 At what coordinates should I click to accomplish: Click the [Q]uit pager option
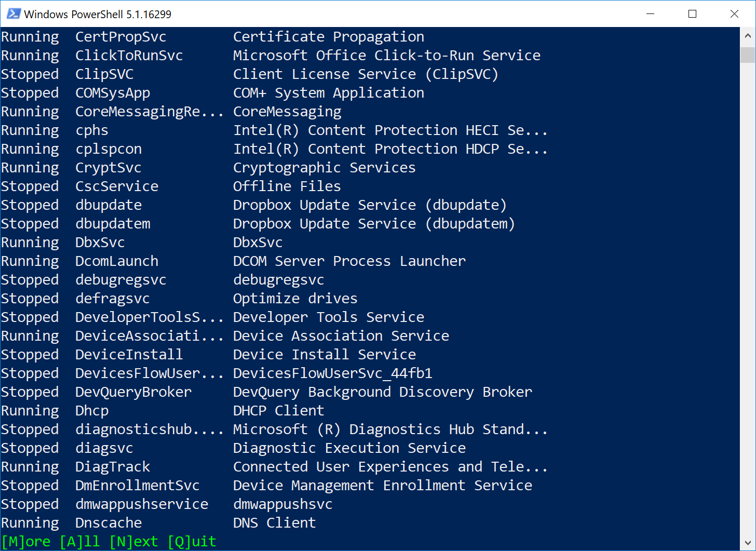click(x=192, y=541)
